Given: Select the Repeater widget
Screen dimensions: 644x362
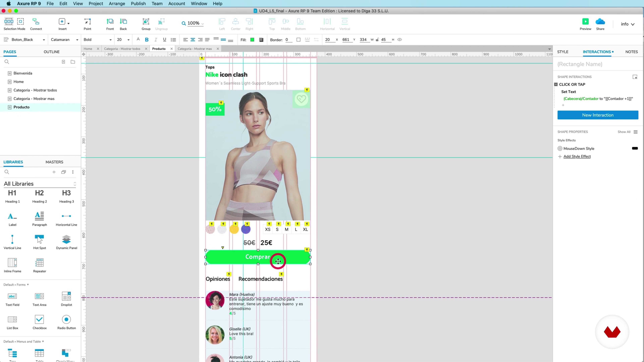Looking at the screenshot, I should tap(40, 265).
